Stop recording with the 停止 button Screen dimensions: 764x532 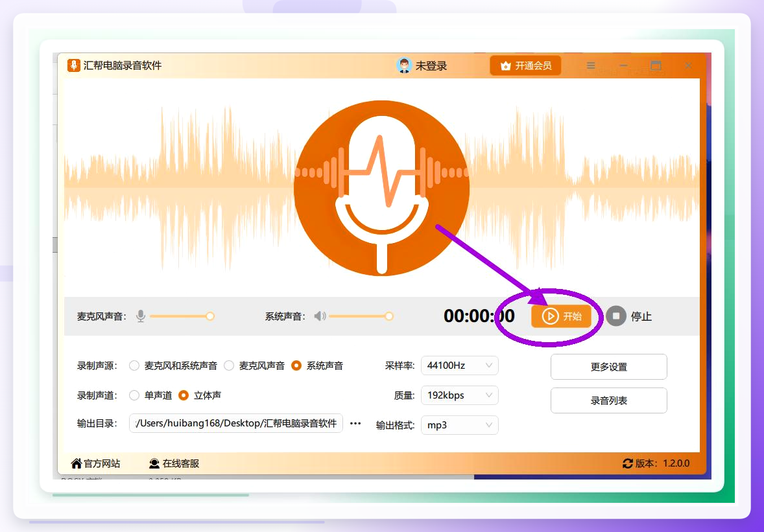point(629,316)
